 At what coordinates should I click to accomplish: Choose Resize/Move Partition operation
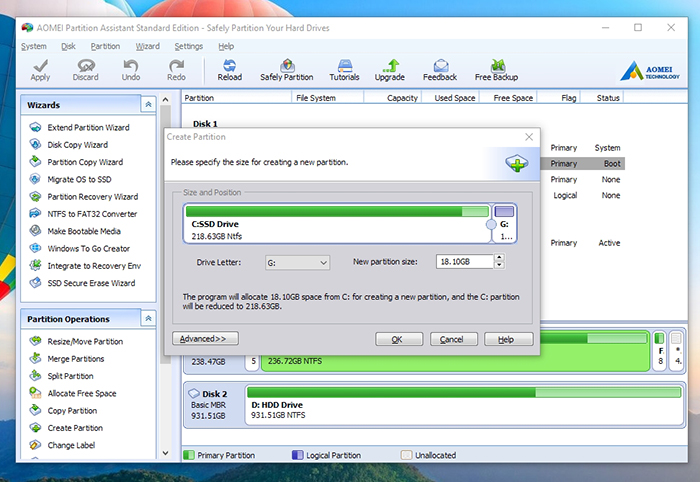(85, 341)
